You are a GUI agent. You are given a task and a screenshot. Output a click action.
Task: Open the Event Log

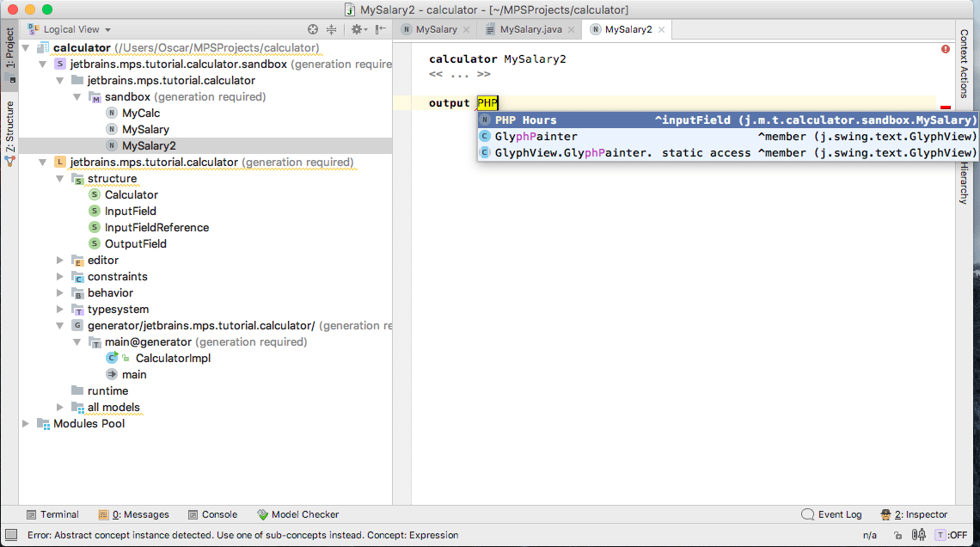click(832, 514)
